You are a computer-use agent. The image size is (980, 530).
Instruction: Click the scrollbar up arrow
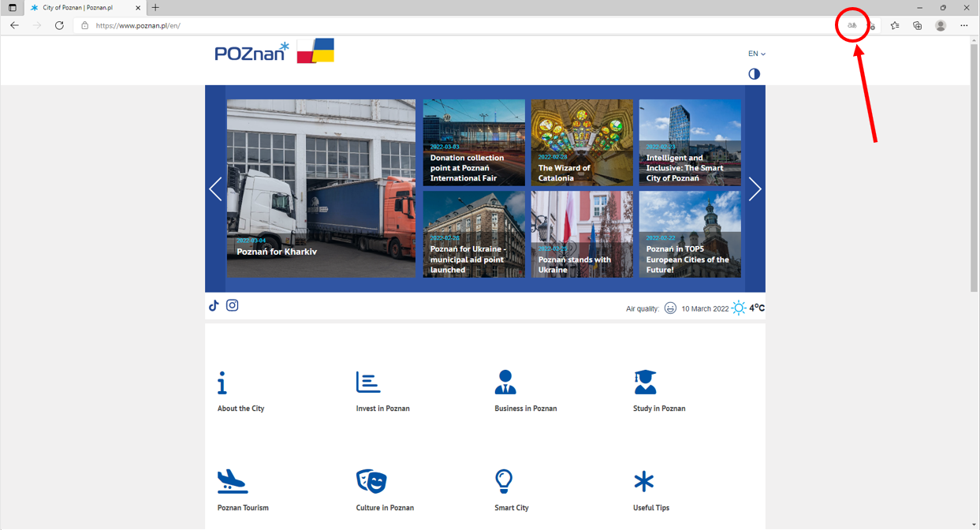(974, 40)
